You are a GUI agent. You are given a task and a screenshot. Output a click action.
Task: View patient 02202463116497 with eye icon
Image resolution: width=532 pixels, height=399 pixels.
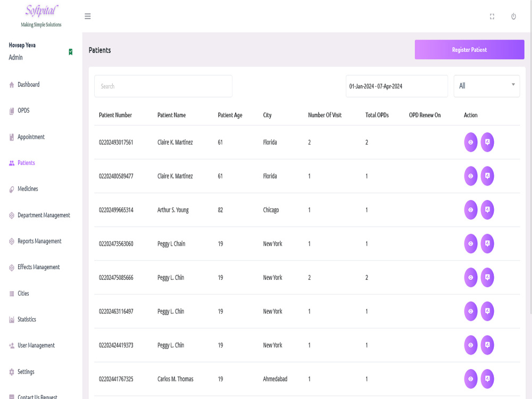471,311
